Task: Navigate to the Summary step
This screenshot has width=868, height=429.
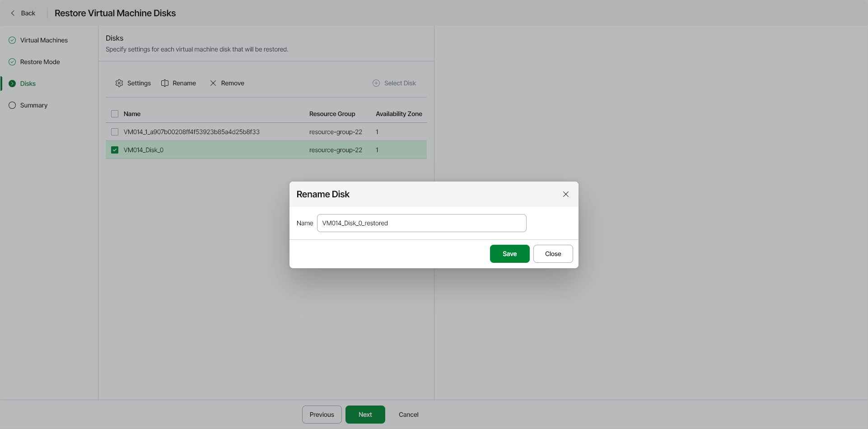Action: click(33, 105)
